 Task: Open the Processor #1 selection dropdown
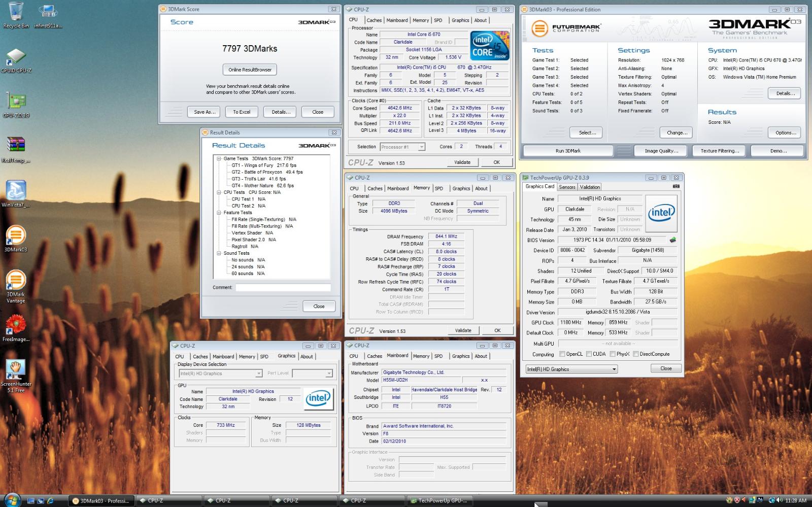pyautogui.click(x=402, y=147)
